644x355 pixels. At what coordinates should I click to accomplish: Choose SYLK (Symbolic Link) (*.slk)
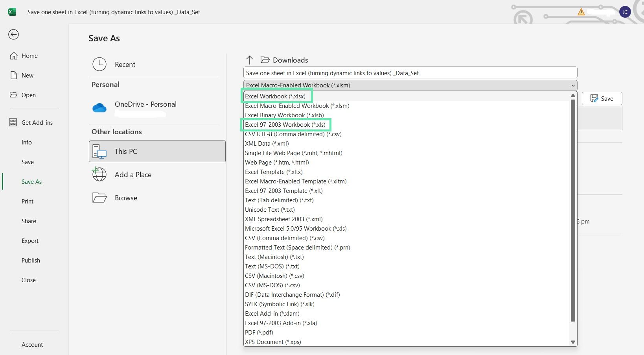point(407,304)
